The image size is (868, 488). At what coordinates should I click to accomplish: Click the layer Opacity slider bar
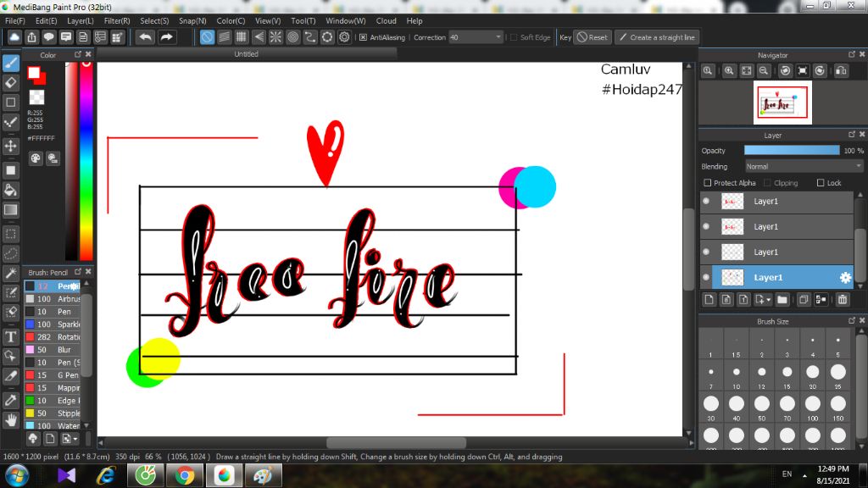coord(792,151)
